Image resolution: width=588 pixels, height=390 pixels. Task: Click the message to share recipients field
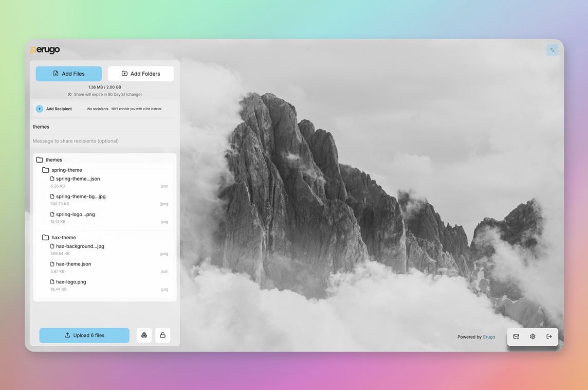[105, 141]
